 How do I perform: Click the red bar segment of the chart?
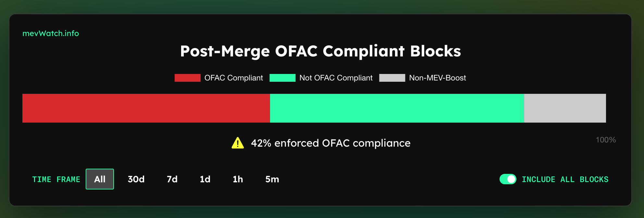pyautogui.click(x=146, y=108)
